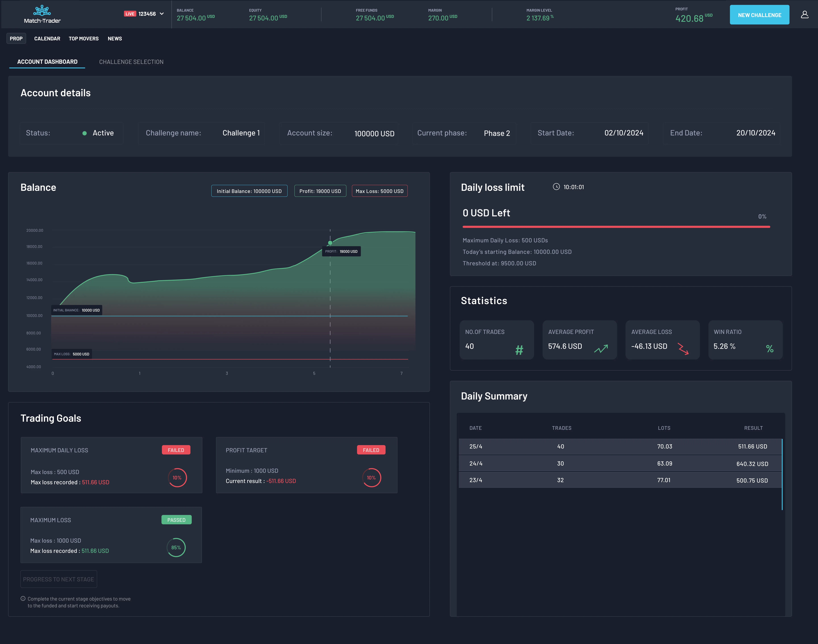Click the percent icon in Win Ratio
The width and height of the screenshot is (818, 644).
coord(770,349)
